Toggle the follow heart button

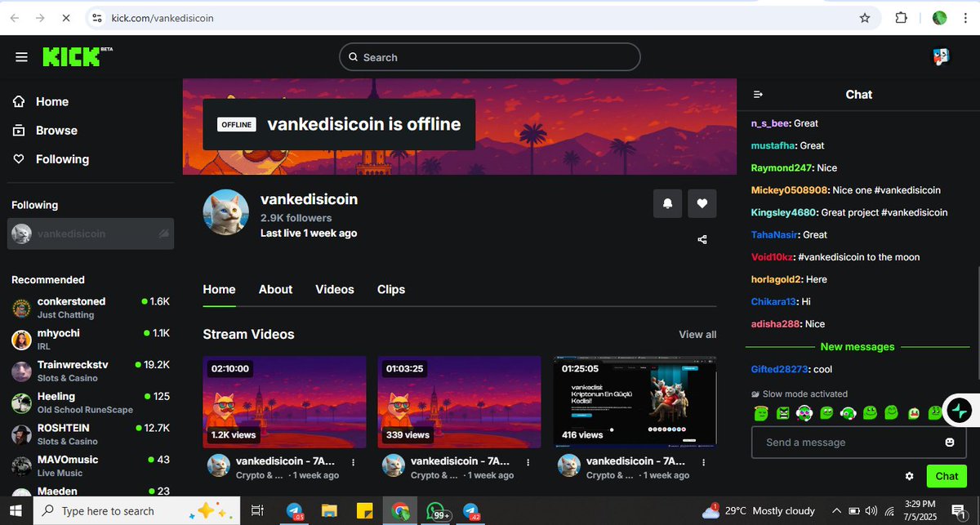pyautogui.click(x=702, y=204)
